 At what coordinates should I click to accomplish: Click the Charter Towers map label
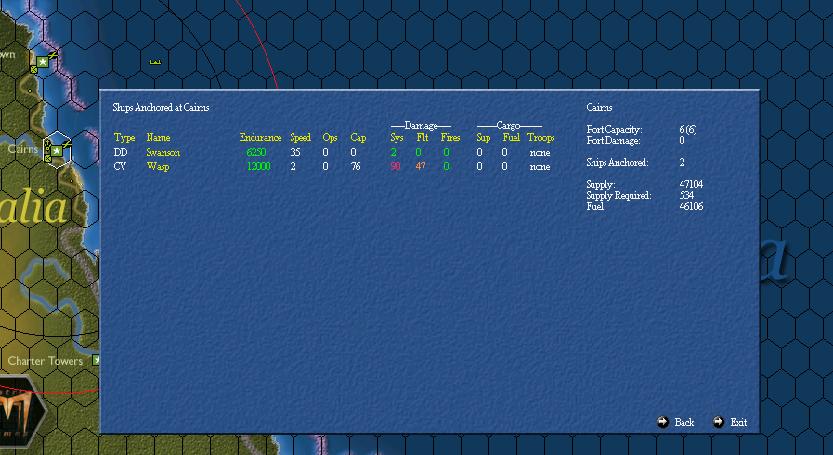[x=45, y=361]
